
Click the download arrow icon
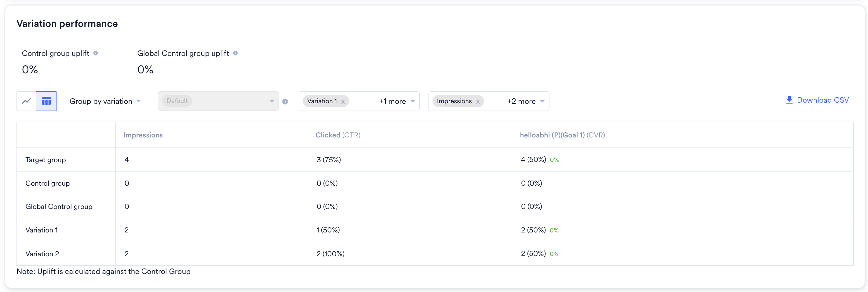pyautogui.click(x=789, y=100)
